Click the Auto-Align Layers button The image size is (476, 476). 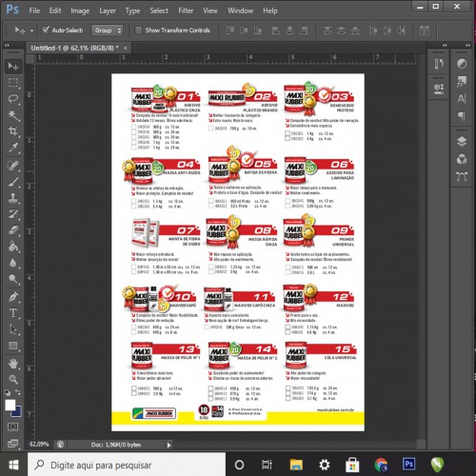[425, 30]
